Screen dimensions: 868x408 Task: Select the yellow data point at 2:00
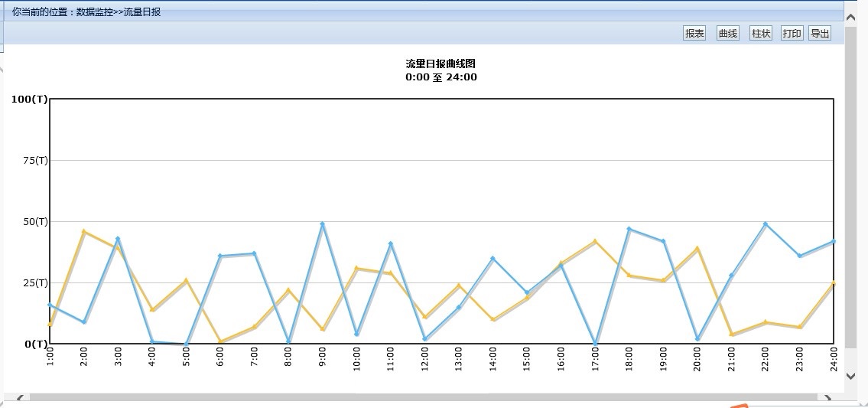[84, 231]
